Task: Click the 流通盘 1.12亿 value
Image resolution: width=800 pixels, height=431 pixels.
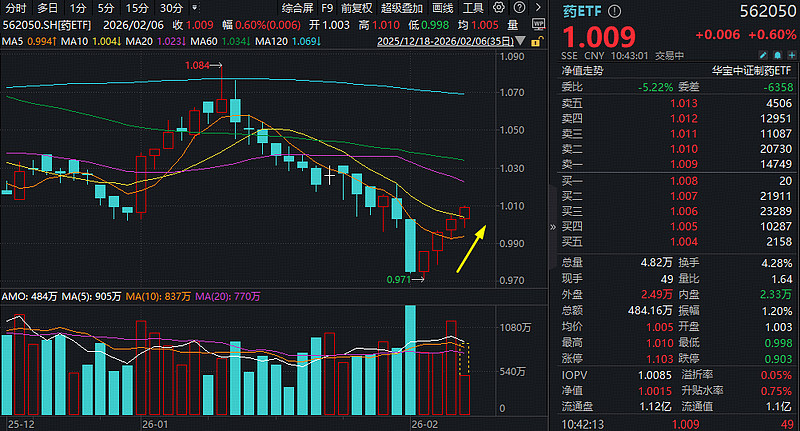Action: [656, 407]
